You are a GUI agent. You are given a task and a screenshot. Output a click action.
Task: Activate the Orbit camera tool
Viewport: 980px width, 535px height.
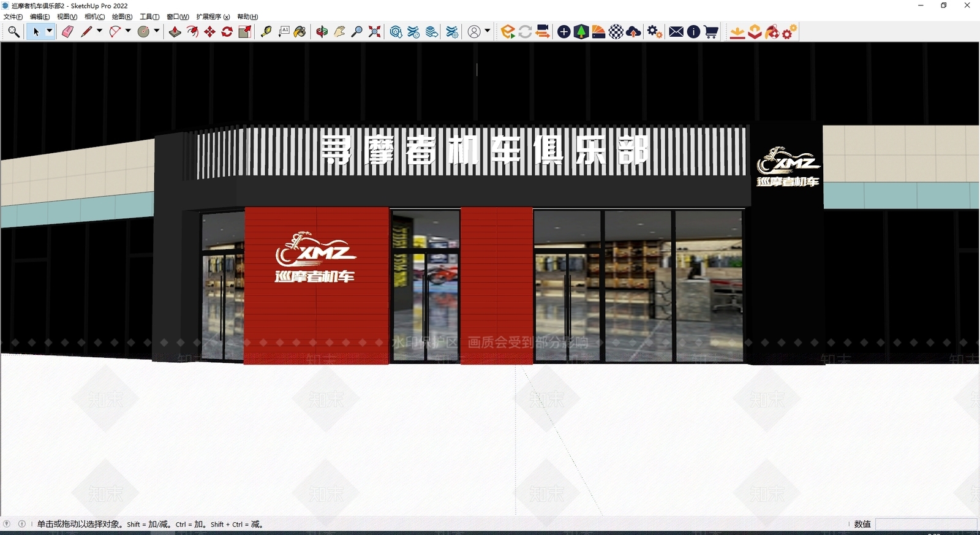click(322, 32)
